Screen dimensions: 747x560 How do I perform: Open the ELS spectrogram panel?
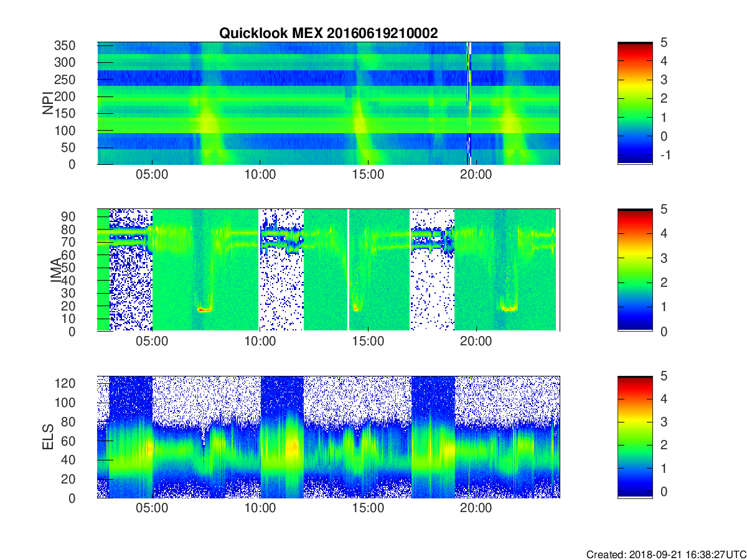pyautogui.click(x=328, y=437)
